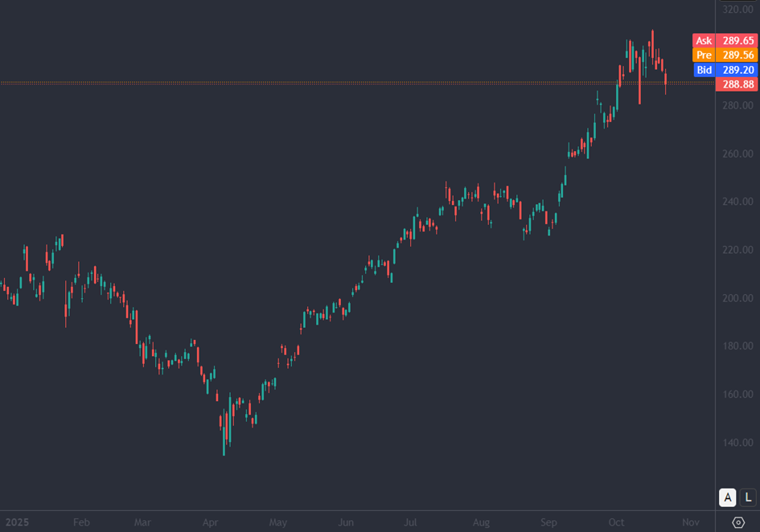This screenshot has height=532, width=760.
Task: Click the 240.00 gridline value on the scale
Action: pyautogui.click(x=737, y=202)
